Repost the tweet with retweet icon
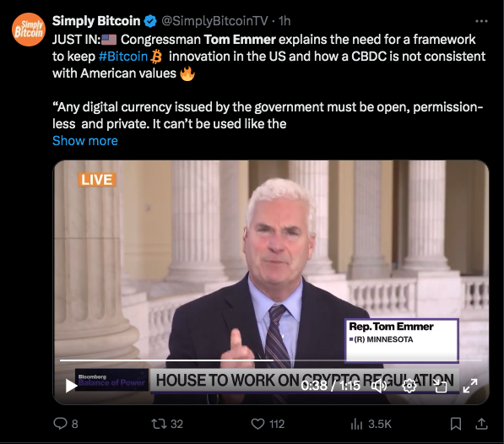This screenshot has width=504, height=444. click(159, 424)
